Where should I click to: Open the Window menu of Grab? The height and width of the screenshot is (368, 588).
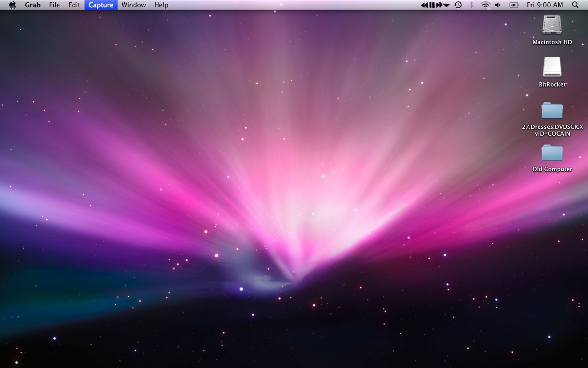[134, 5]
